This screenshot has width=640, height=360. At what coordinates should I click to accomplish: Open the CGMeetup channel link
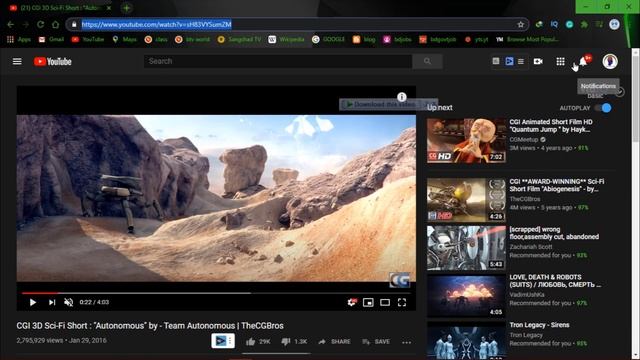pos(524,140)
